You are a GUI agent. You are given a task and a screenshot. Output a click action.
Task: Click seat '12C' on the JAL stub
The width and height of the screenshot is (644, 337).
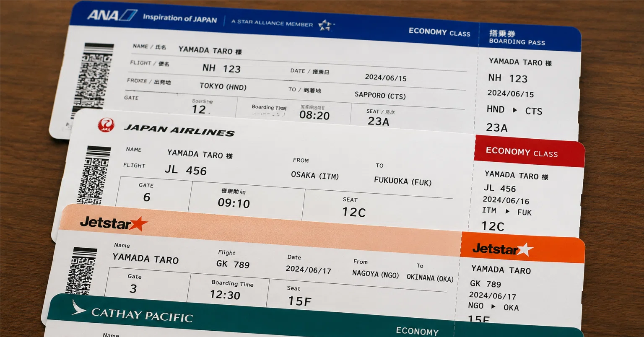click(493, 226)
